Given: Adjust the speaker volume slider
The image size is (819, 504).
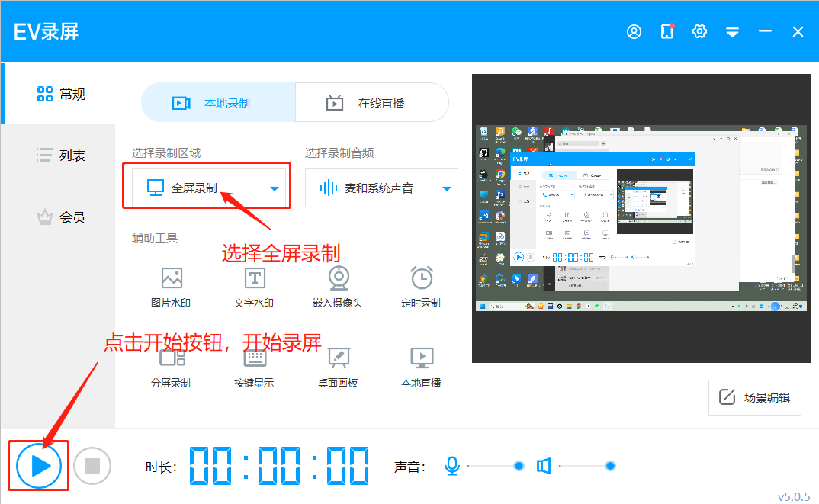Looking at the screenshot, I should 587,466.
